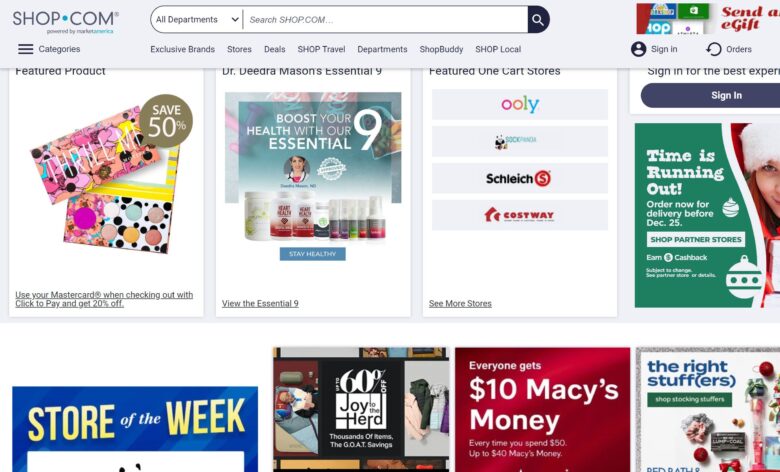Click SHOP PARTNER STORES on holiday banner
Viewport: 780px width, 472px height.
click(x=695, y=239)
